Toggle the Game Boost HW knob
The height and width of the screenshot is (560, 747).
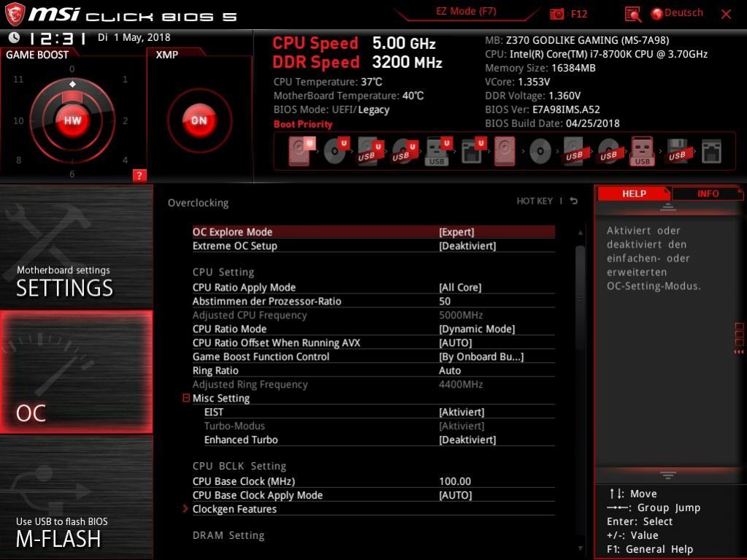point(72,120)
